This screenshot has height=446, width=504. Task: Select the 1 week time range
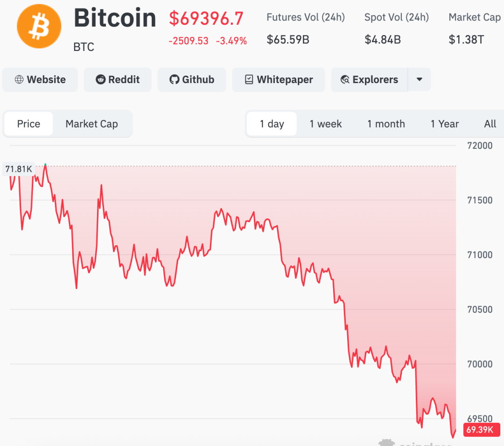(x=325, y=124)
